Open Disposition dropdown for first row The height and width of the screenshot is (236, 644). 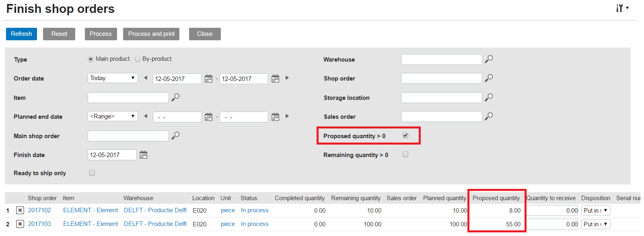pyautogui.click(x=596, y=210)
